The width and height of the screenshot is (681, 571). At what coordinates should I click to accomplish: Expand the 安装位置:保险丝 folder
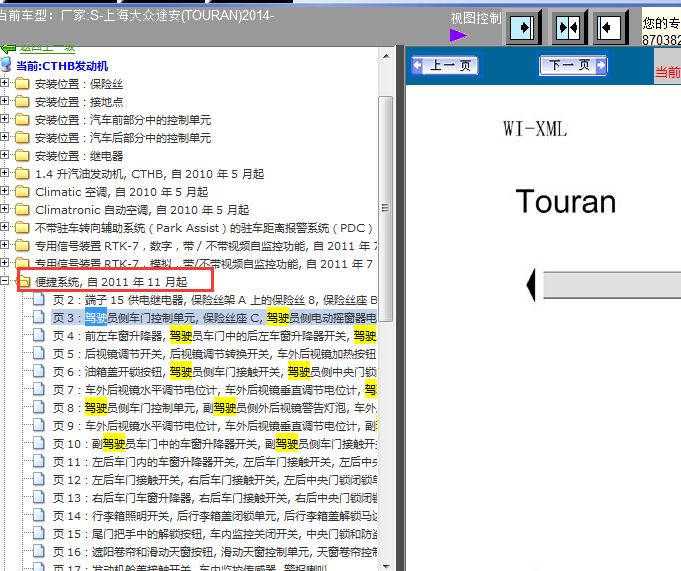[4, 83]
